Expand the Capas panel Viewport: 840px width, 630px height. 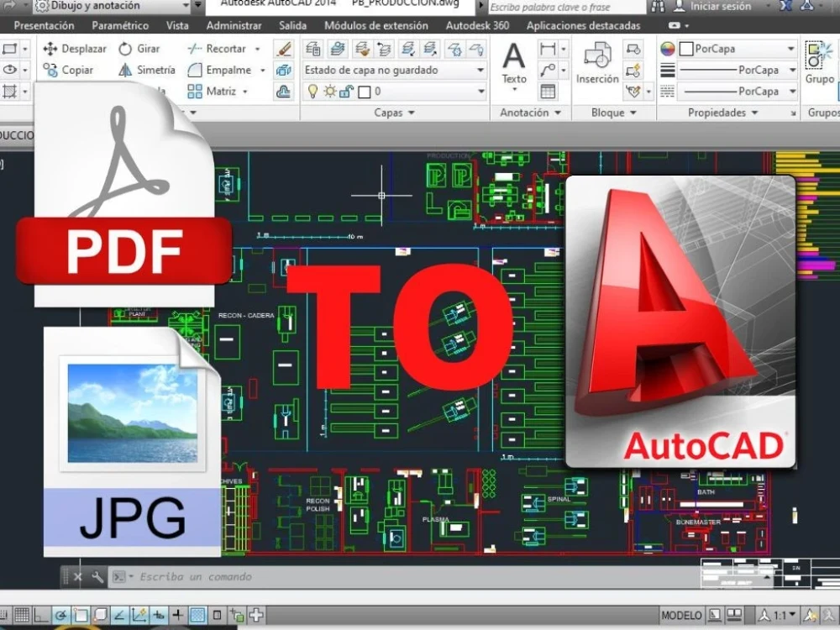(x=394, y=113)
